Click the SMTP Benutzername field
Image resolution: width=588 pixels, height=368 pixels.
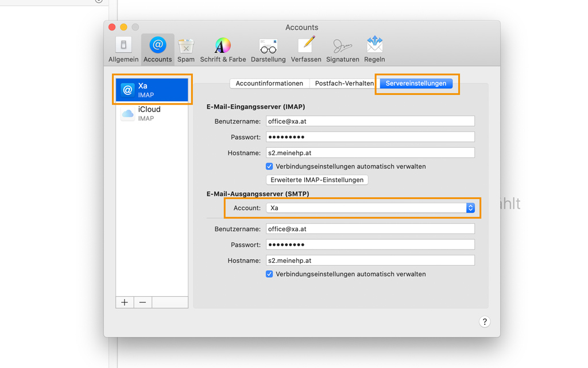tap(370, 229)
